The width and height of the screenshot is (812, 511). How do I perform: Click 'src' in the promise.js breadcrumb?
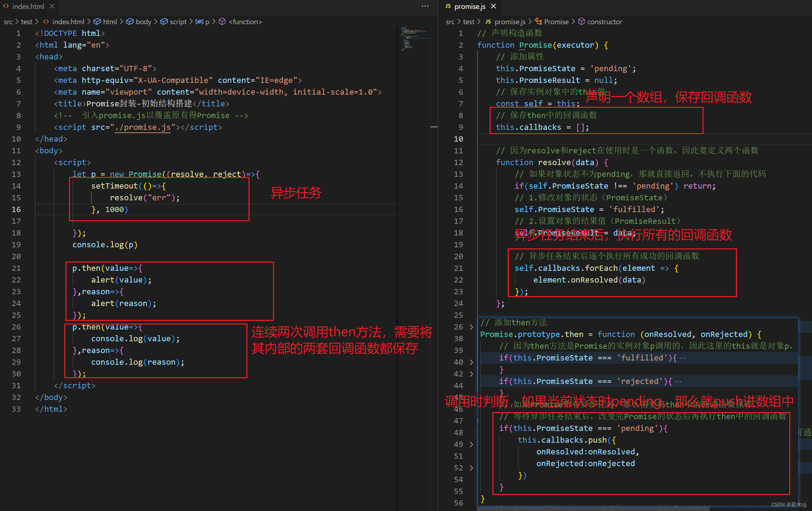(x=450, y=22)
